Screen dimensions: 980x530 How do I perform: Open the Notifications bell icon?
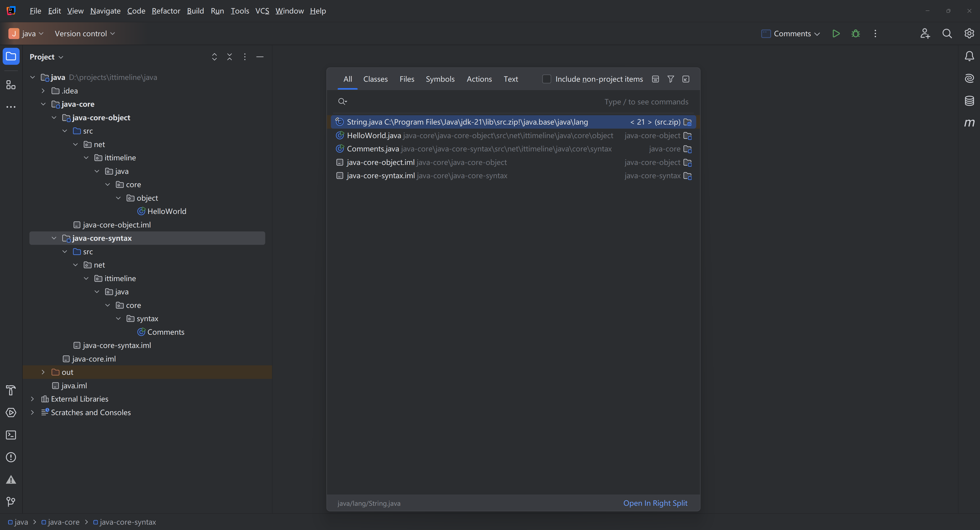pyautogui.click(x=969, y=56)
